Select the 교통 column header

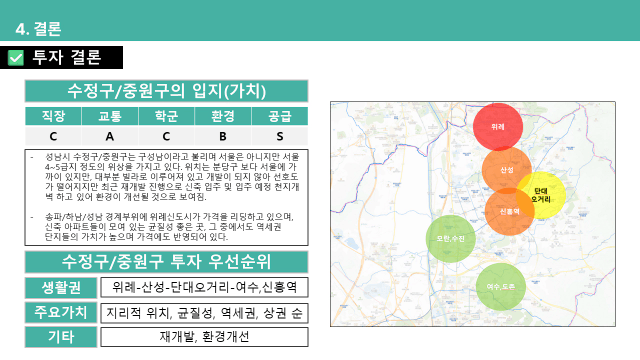pos(110,116)
